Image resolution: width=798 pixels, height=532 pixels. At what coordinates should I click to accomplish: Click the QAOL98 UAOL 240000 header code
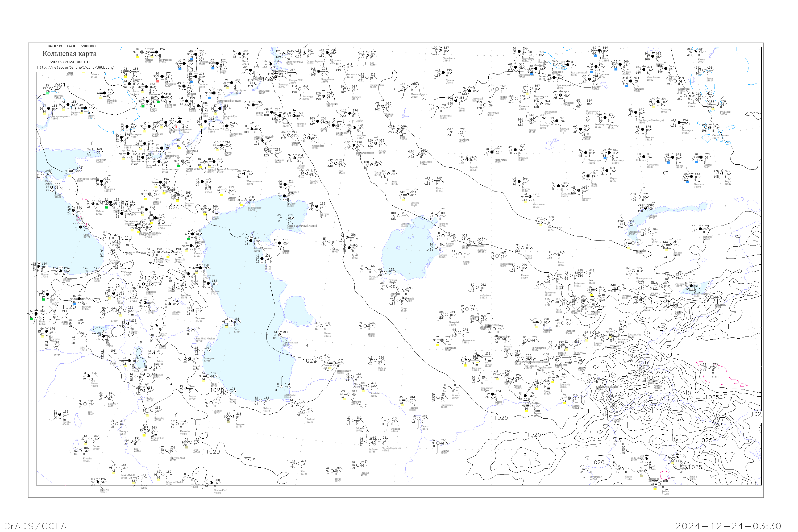coord(72,46)
